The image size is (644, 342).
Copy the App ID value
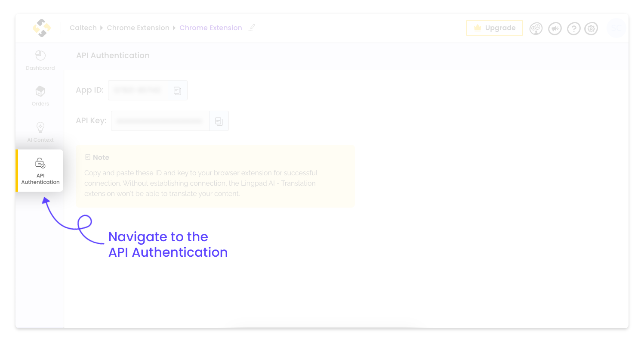coord(178,90)
